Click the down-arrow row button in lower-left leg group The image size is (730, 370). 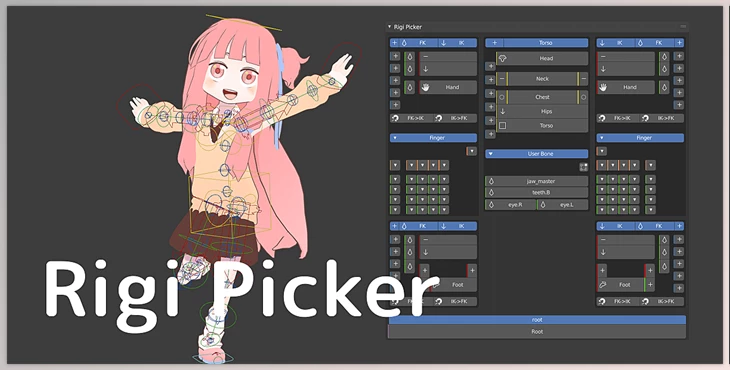448,252
